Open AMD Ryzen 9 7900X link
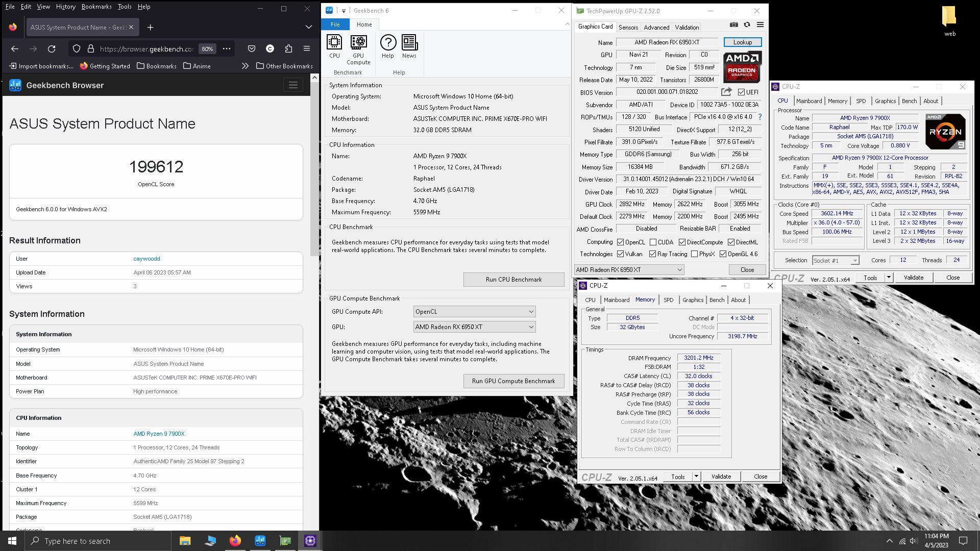This screenshot has width=980, height=551. pos(159,434)
